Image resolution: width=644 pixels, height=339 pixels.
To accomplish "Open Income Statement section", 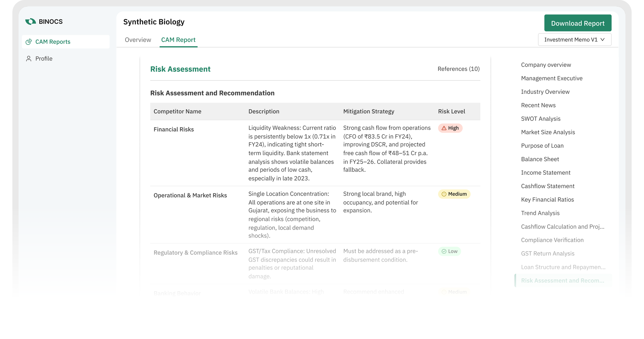I will (545, 173).
